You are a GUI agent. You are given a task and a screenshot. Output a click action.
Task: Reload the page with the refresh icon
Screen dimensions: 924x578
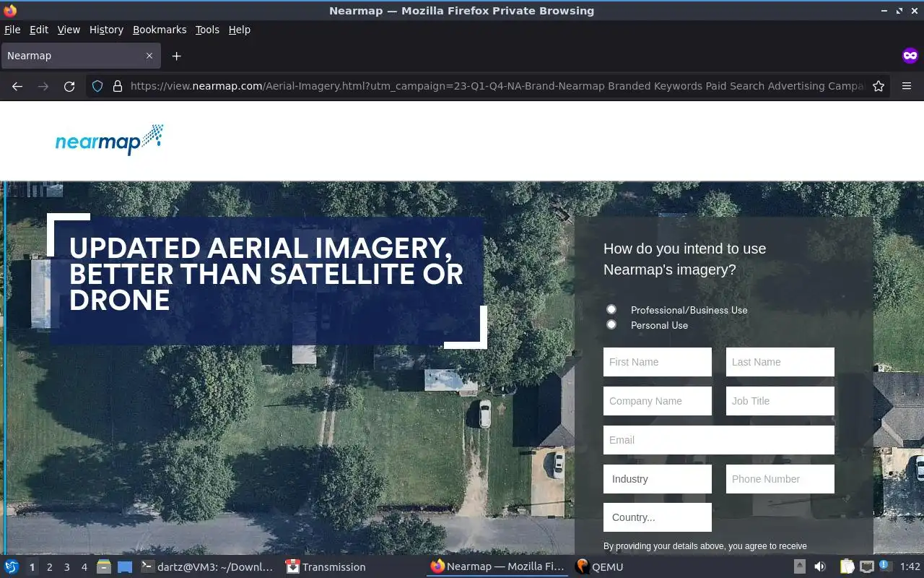click(x=69, y=86)
